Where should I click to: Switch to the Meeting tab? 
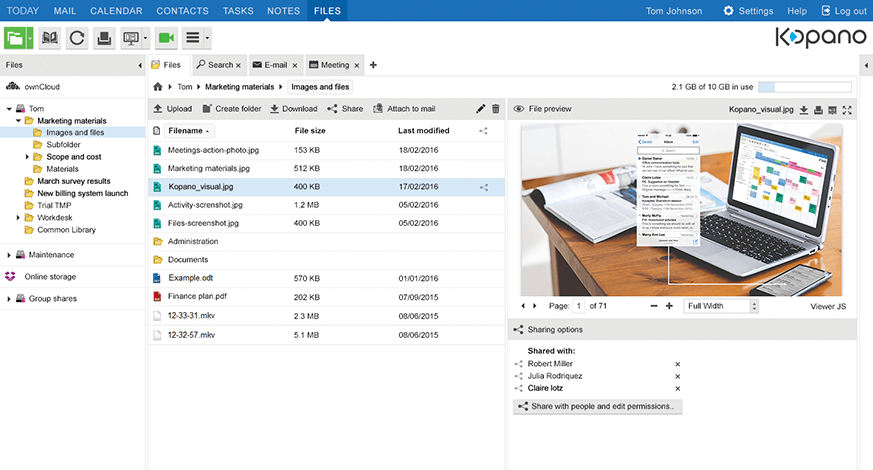click(x=334, y=65)
